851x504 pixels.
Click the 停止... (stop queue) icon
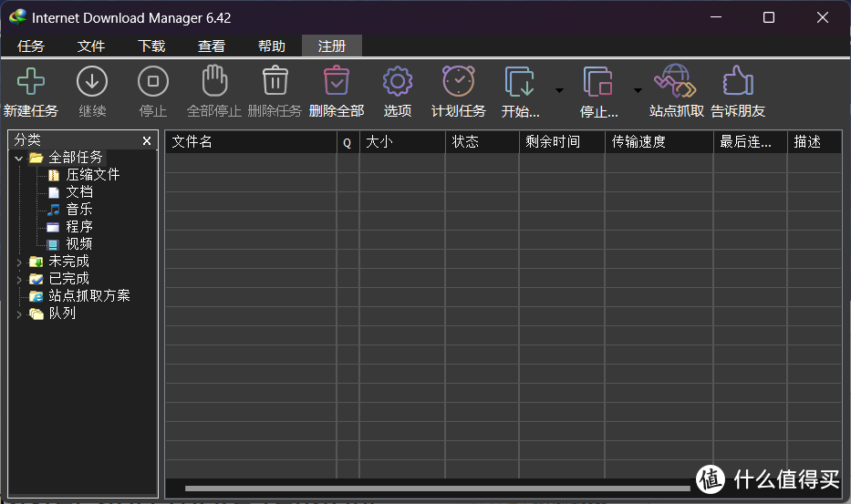click(598, 81)
